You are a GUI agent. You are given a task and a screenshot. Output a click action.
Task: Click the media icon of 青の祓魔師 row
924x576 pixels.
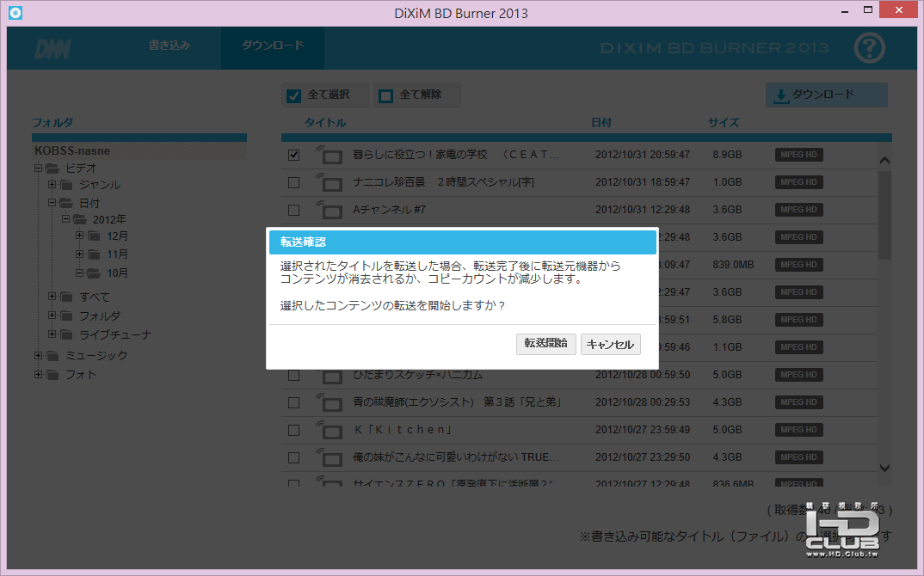[x=329, y=402]
